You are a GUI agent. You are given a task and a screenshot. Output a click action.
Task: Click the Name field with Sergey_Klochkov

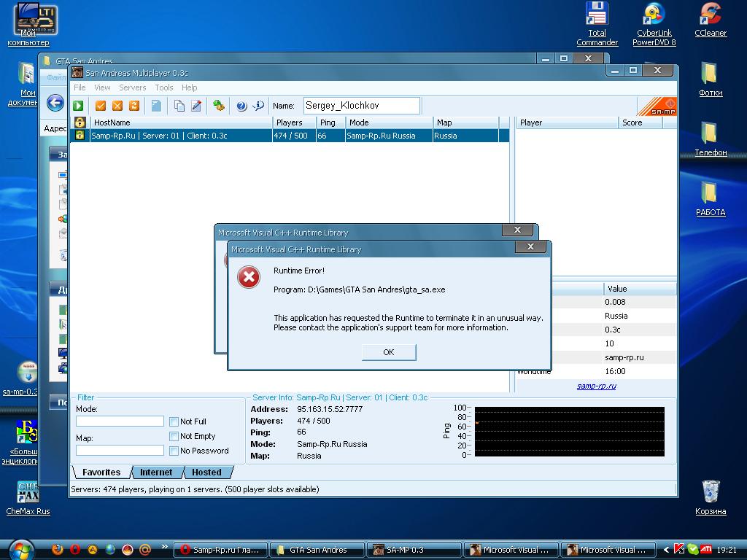[361, 106]
